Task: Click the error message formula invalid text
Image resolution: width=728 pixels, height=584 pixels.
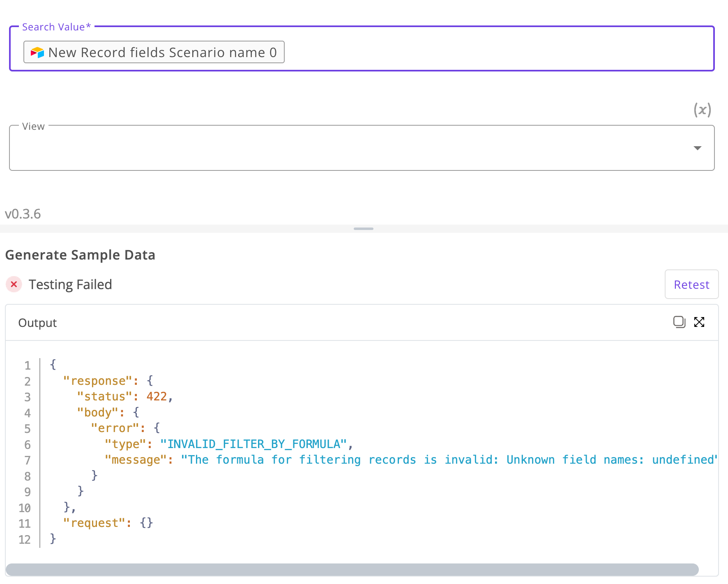Action: click(449, 460)
